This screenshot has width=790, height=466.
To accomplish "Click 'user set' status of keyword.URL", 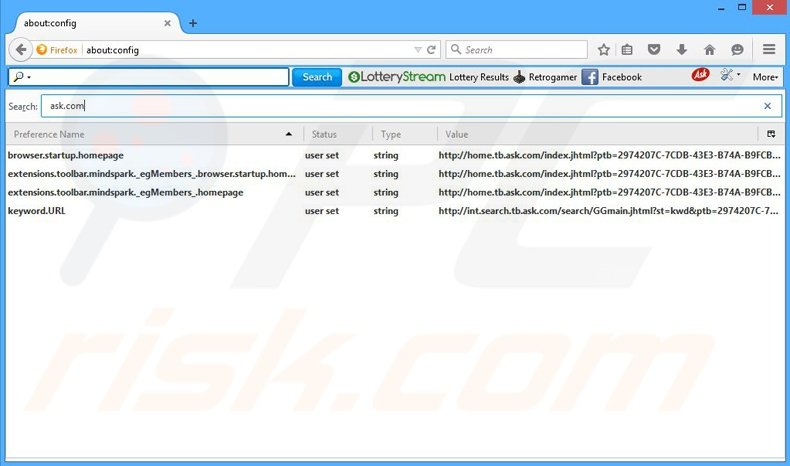I will pos(321,211).
